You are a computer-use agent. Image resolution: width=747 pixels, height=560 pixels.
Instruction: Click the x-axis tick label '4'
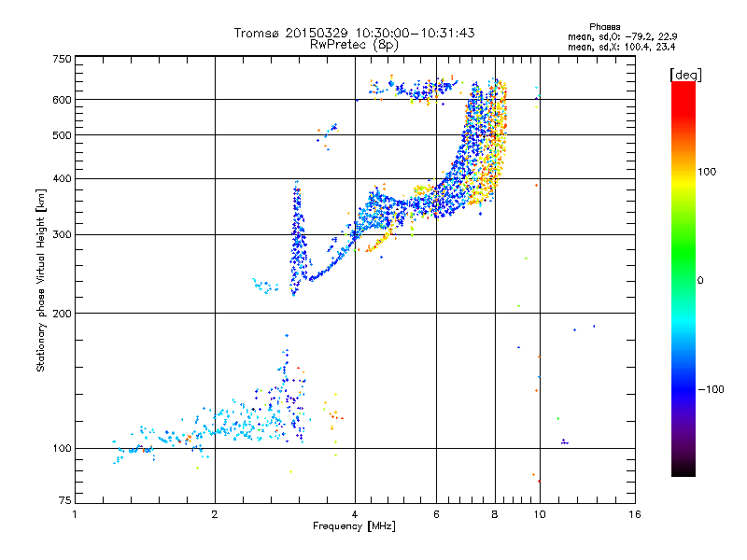355,514
